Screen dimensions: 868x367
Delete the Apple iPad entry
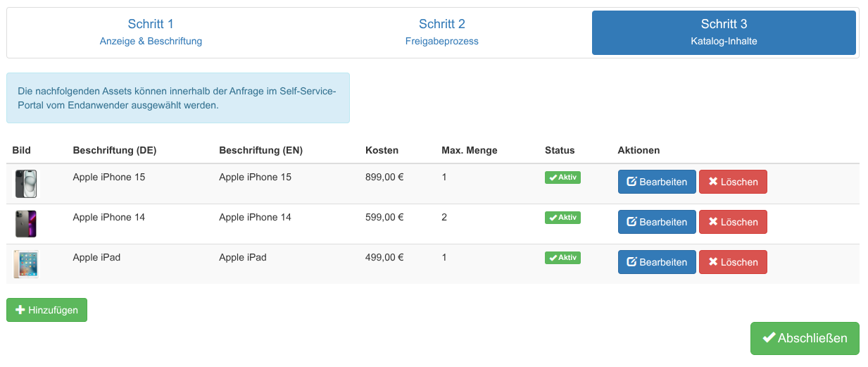[733, 262]
